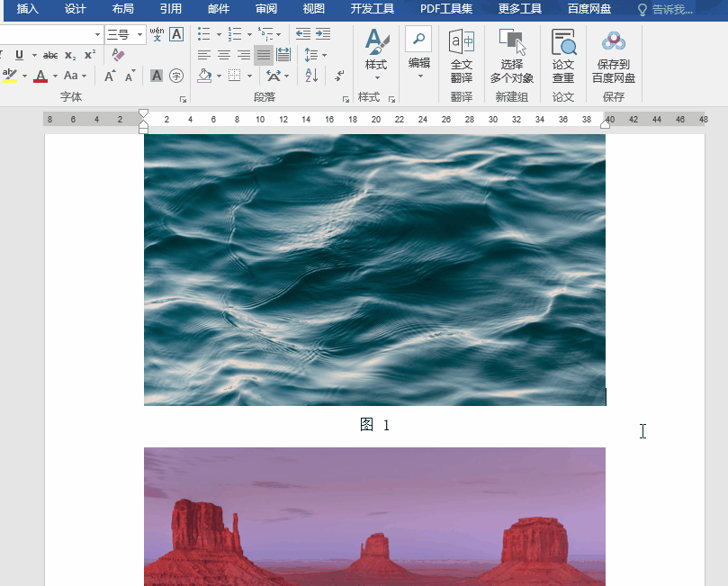This screenshot has width=728, height=586.
Task: Open the 段落 paragraph dialog launcher
Action: tap(346, 99)
